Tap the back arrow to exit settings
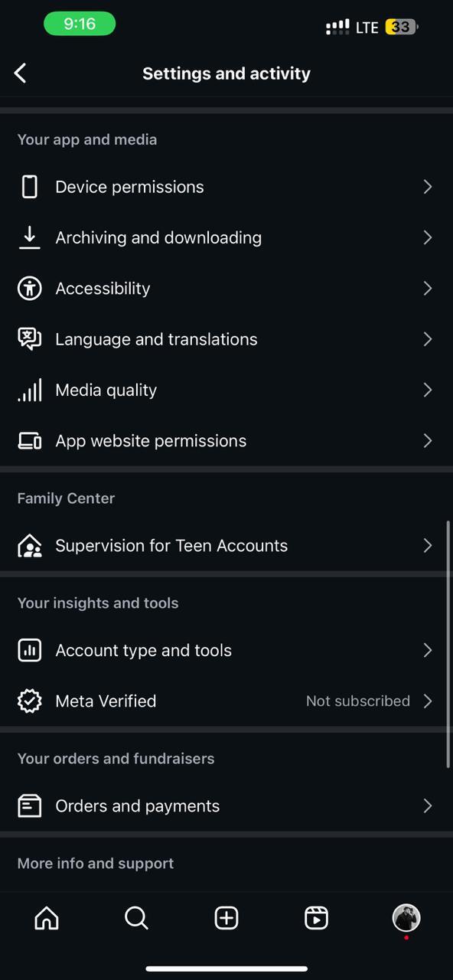Screen dimensions: 453x980 coord(20,73)
